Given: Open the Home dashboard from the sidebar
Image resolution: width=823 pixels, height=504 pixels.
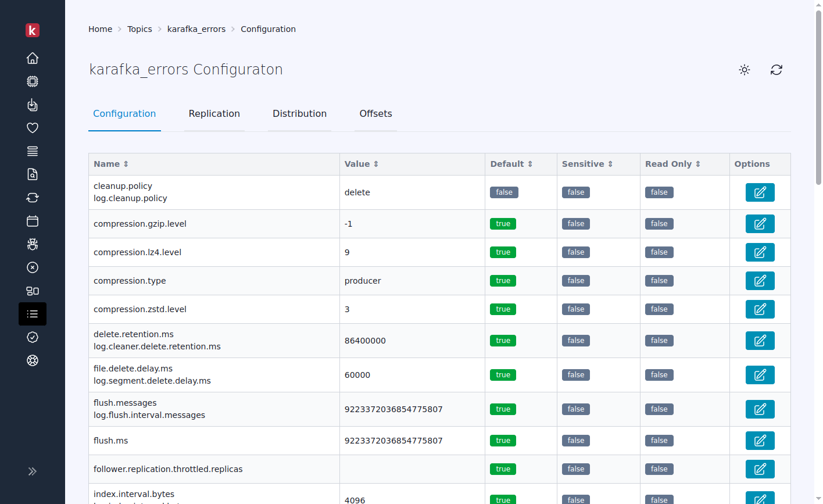Looking at the screenshot, I should (x=33, y=58).
